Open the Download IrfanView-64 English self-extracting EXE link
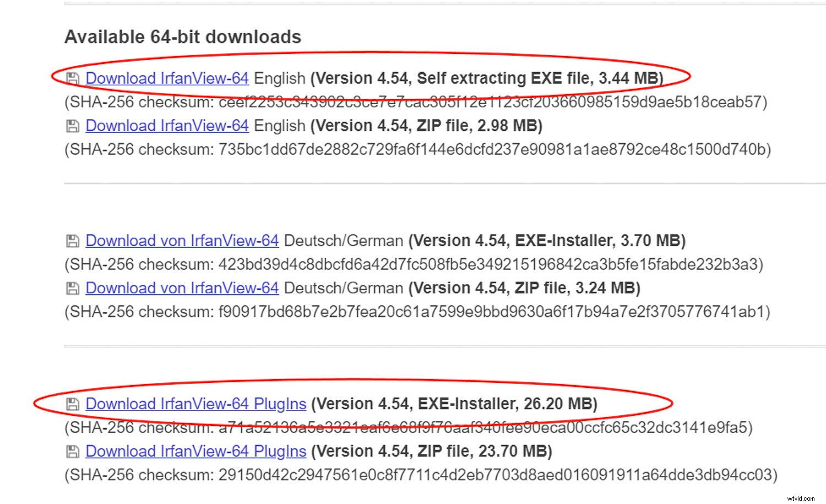Screen dimensions: 826x504 click(x=167, y=79)
